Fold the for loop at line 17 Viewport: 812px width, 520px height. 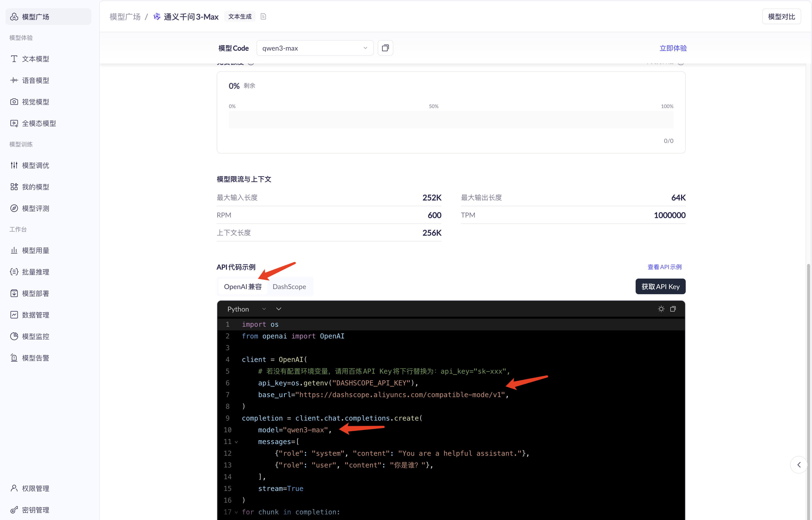pos(236,512)
